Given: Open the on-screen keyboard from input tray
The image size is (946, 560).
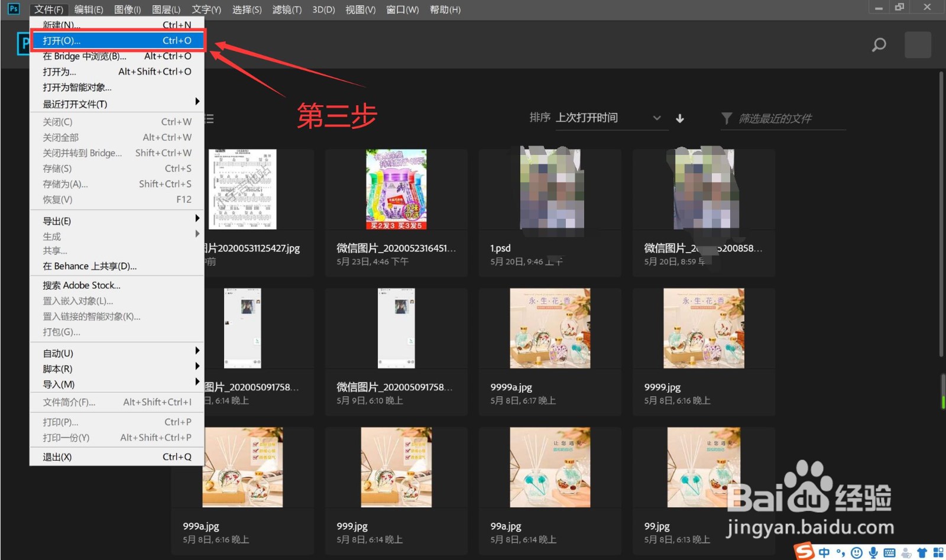Looking at the screenshot, I should tap(889, 552).
